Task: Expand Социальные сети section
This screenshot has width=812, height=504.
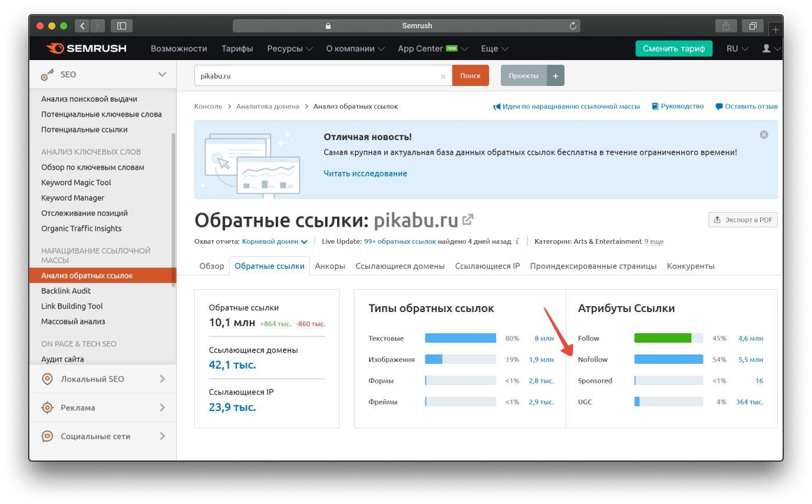Action: point(162,436)
